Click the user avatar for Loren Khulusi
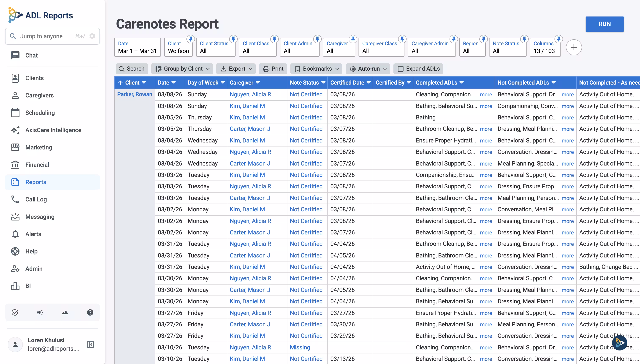Screen dimensions: 640x364 tap(15, 345)
